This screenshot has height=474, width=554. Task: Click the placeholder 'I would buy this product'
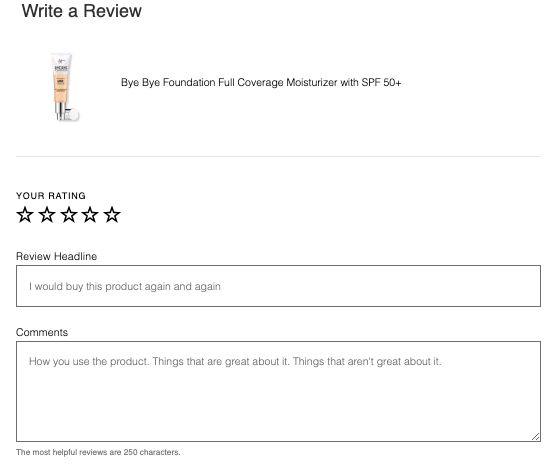[x=86, y=286]
